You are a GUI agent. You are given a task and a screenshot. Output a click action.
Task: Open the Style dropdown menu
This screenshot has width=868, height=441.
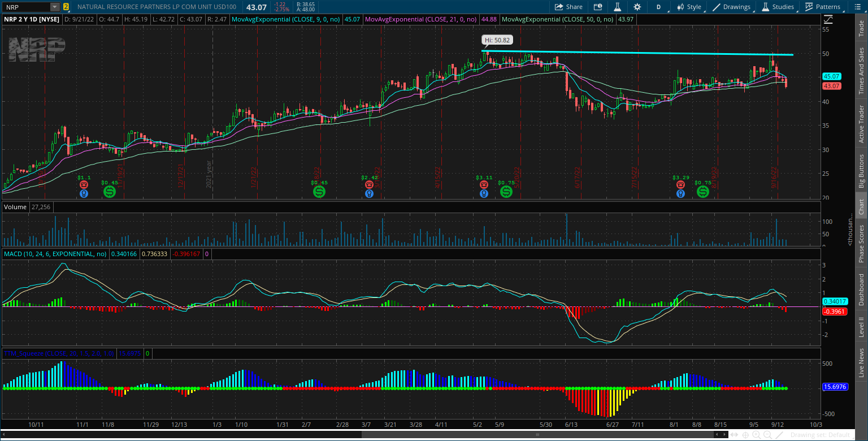(689, 7)
